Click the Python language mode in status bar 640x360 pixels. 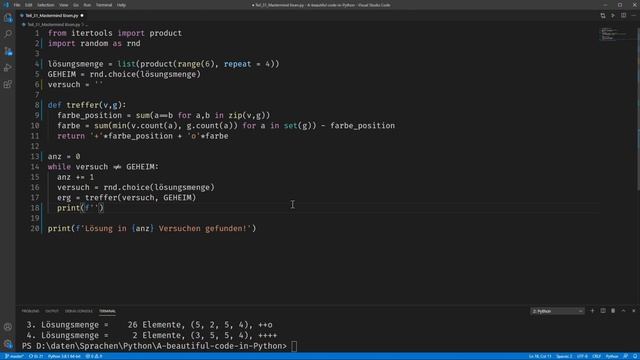point(612,356)
